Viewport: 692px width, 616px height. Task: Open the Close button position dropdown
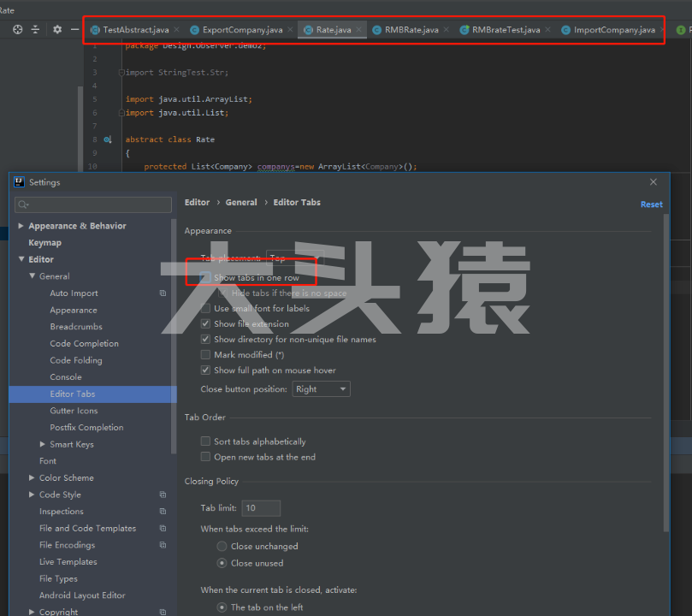pos(321,389)
